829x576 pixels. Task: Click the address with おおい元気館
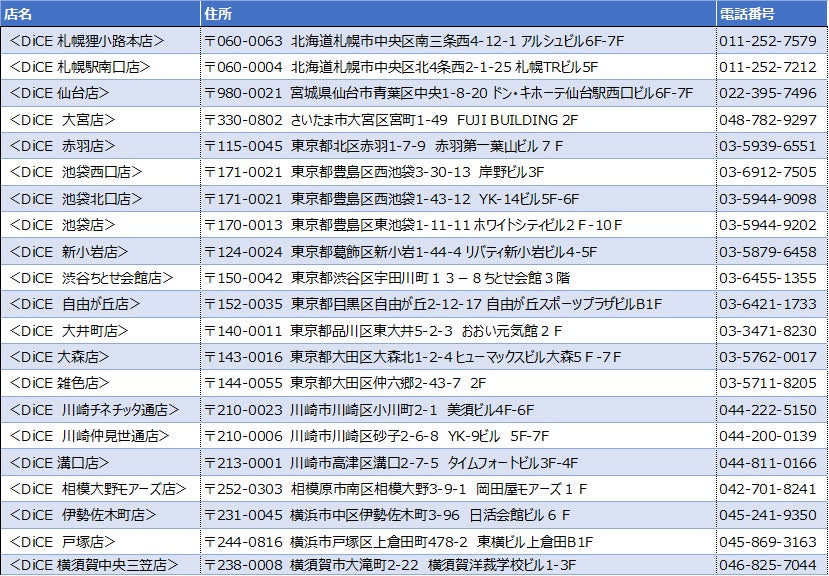point(458,331)
